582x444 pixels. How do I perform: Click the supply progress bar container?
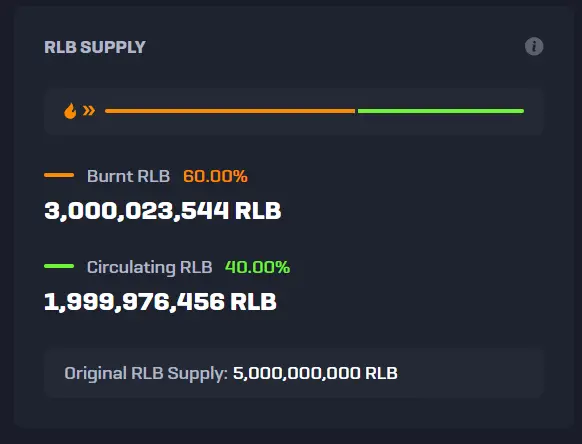(294, 111)
